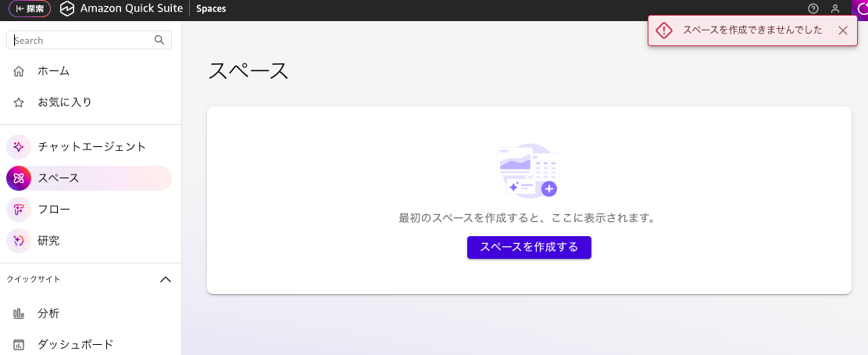Click the 探索 collapse button
Screen dimensions: 868x355
(30, 9)
